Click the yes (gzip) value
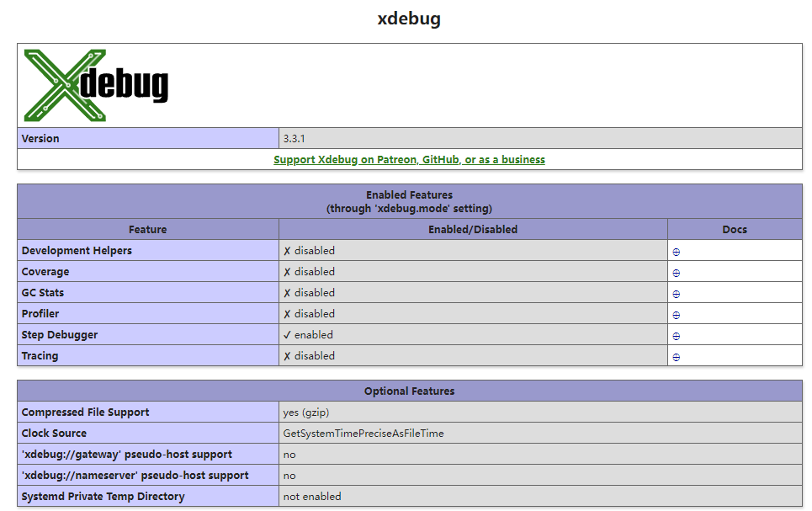The height and width of the screenshot is (511, 812). (x=306, y=412)
